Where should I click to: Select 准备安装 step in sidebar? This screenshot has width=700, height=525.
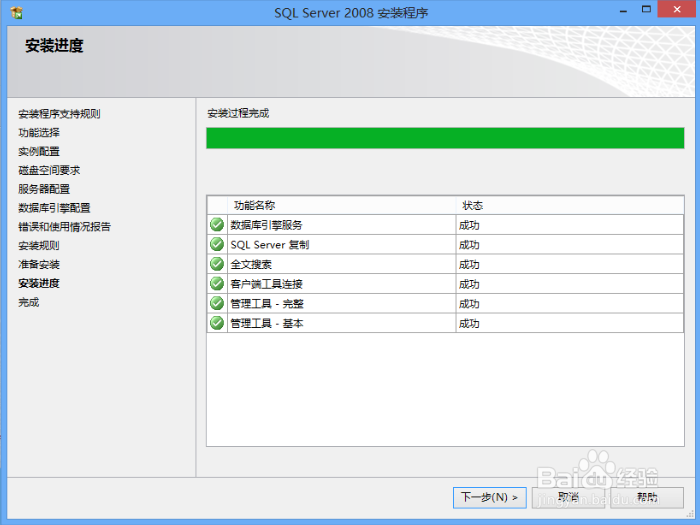[x=39, y=264]
